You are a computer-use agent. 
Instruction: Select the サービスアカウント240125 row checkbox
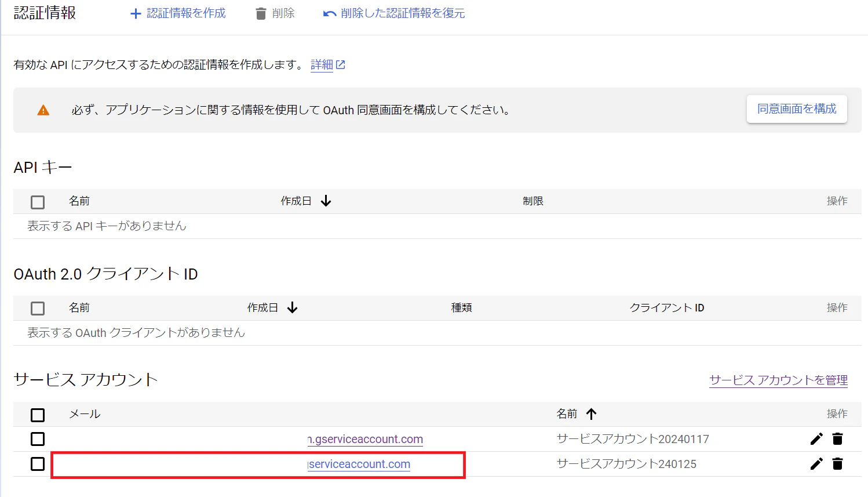(x=38, y=464)
